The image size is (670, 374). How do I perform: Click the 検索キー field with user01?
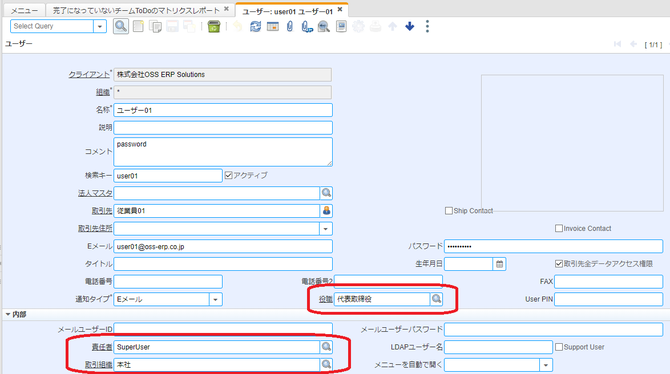[168, 176]
